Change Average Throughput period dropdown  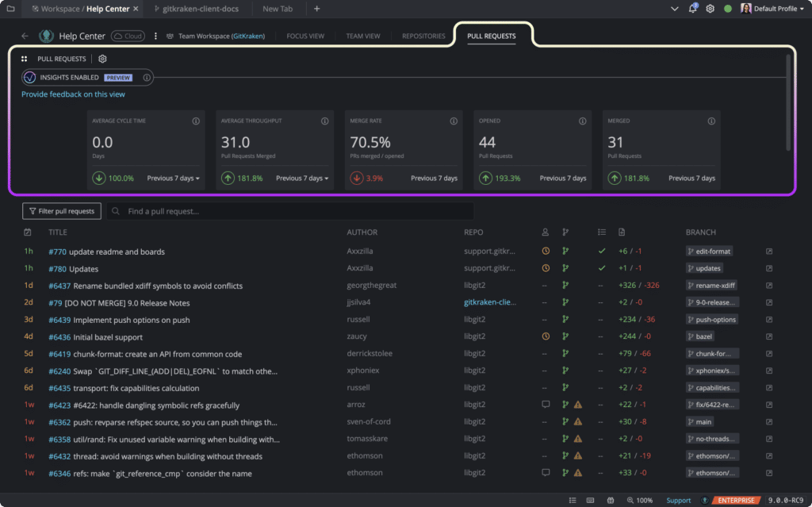coord(302,179)
